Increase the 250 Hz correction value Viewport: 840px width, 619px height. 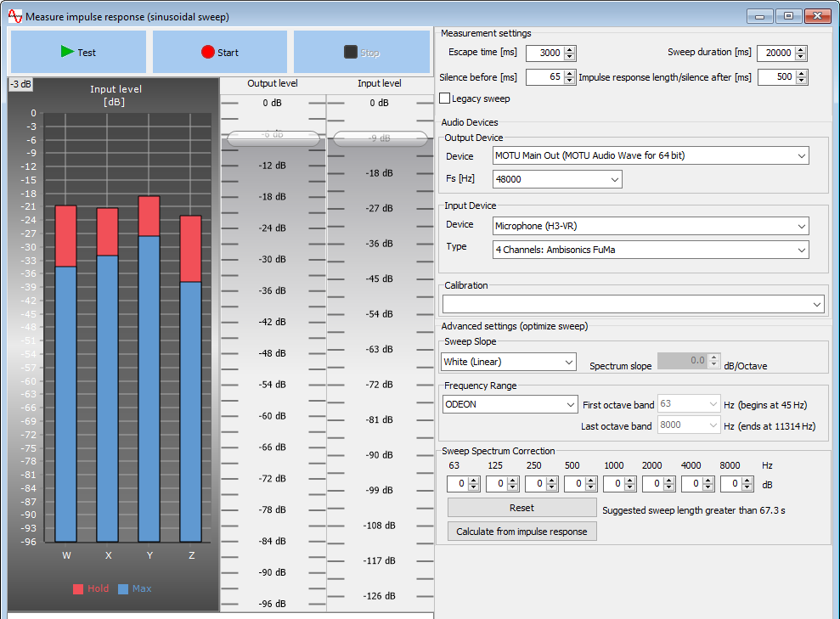point(552,481)
